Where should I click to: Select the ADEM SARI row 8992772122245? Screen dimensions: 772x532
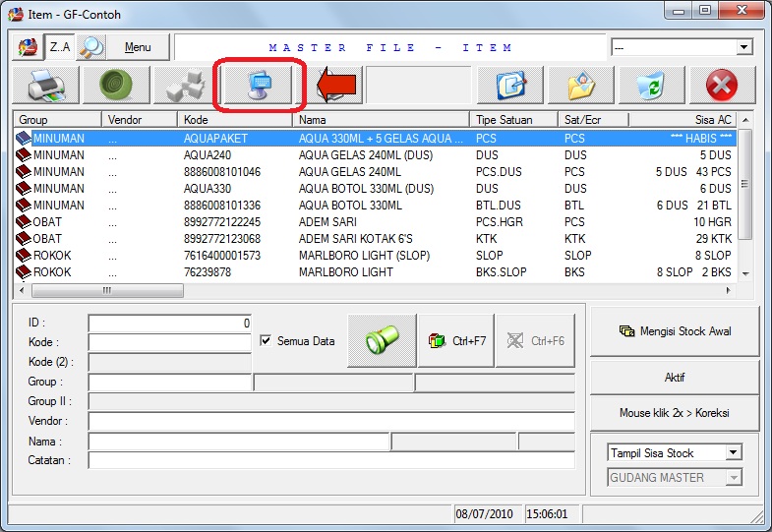coord(375,222)
